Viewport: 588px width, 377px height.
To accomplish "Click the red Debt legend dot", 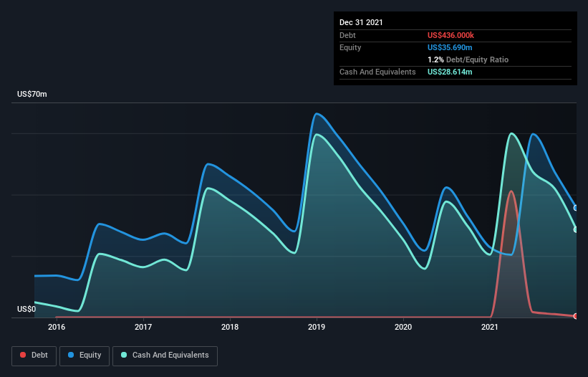I will coord(23,355).
